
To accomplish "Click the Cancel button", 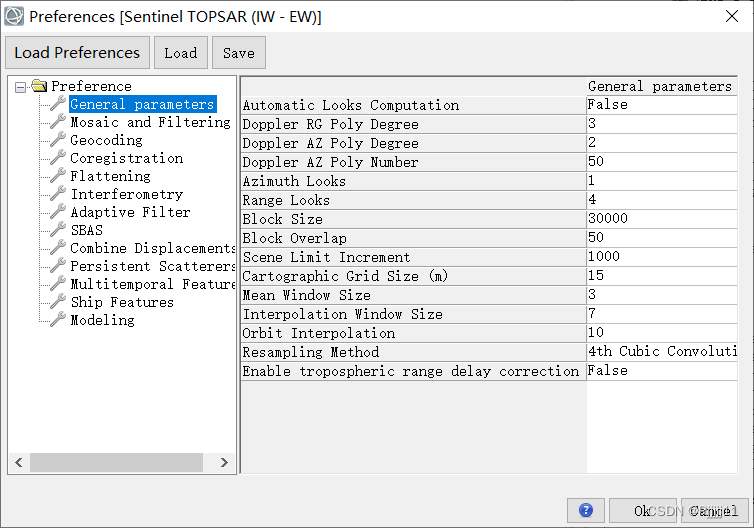I will click(x=715, y=510).
